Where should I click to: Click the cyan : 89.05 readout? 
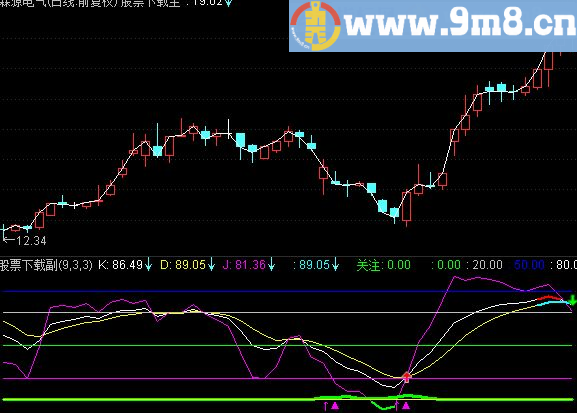311,265
